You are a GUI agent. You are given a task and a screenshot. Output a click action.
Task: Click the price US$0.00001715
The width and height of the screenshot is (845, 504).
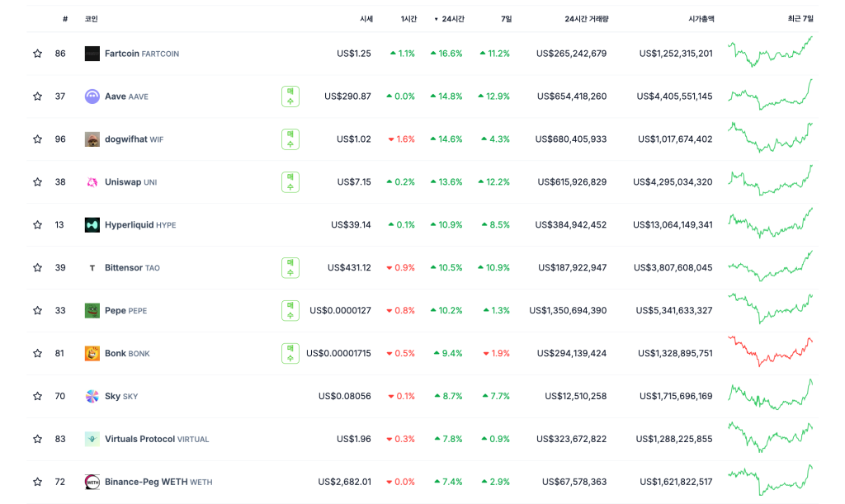[x=338, y=353]
